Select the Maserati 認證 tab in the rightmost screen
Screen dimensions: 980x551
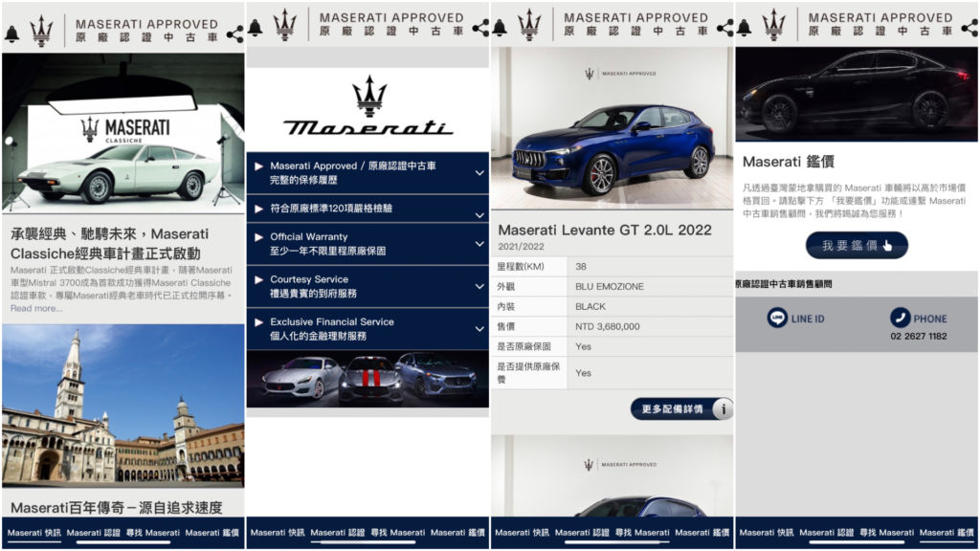point(826,533)
